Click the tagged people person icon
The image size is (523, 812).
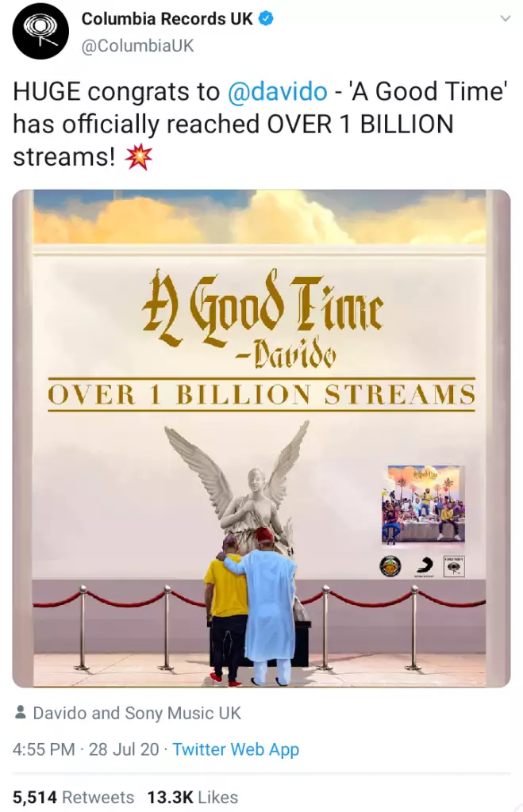[20, 713]
